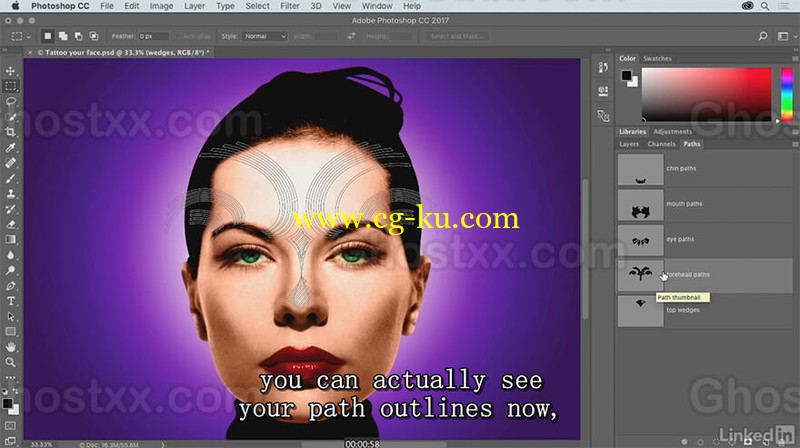Open the Paths panel flyout menu

click(795, 144)
